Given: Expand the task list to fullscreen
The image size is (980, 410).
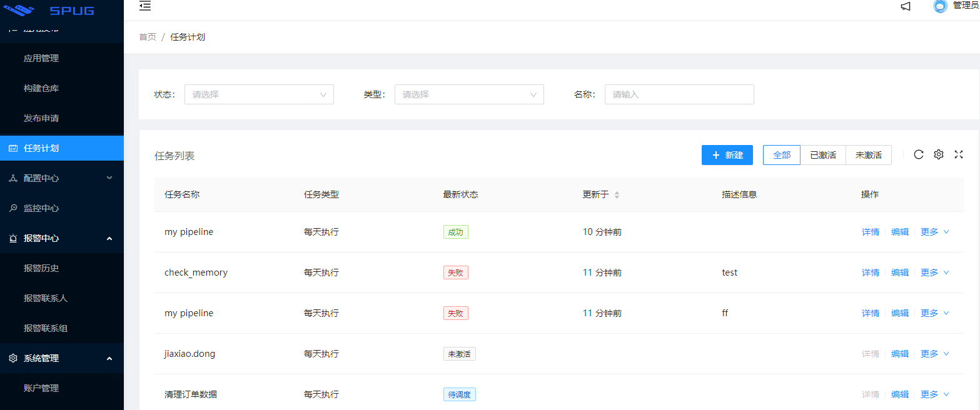Looking at the screenshot, I should [x=959, y=154].
